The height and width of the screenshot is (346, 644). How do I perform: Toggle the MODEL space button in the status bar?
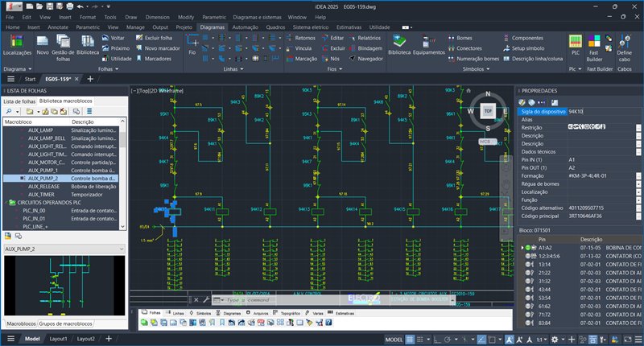click(x=394, y=340)
